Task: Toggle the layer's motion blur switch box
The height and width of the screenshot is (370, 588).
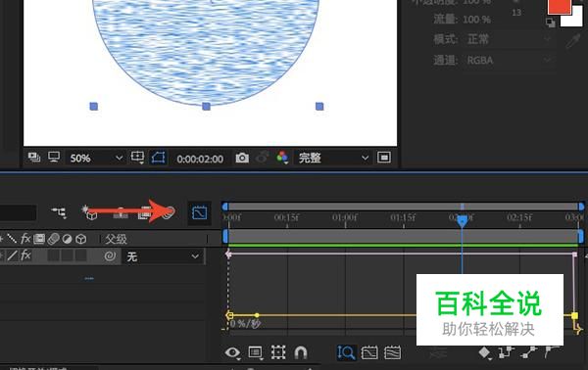Action: pos(53,255)
